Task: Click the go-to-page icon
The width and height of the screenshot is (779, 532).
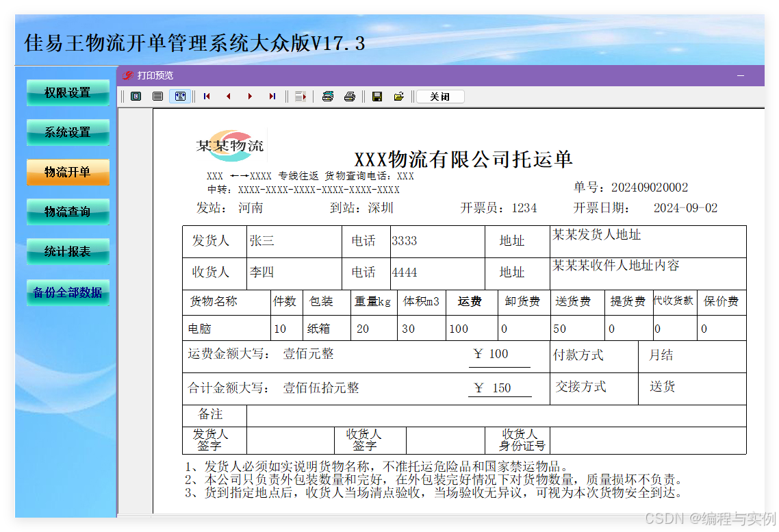Action: click(x=301, y=97)
